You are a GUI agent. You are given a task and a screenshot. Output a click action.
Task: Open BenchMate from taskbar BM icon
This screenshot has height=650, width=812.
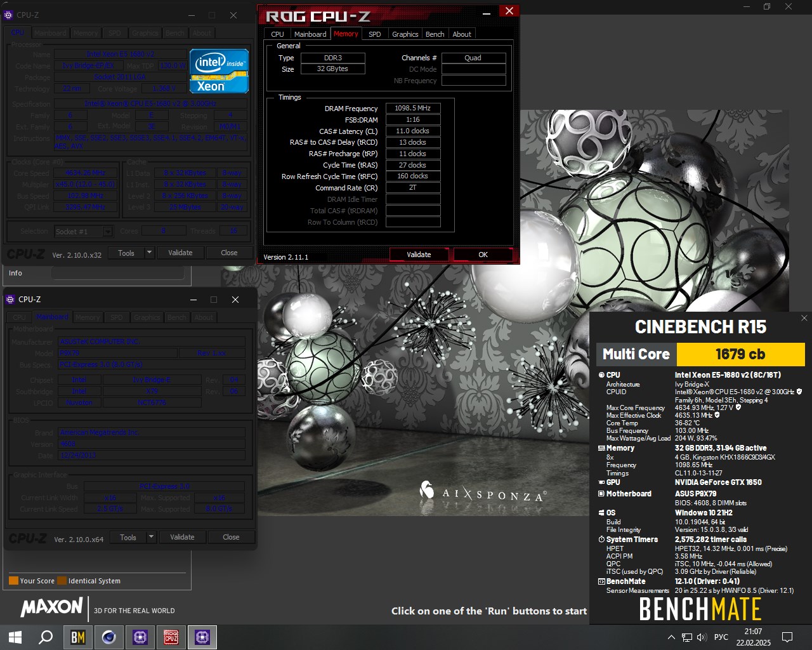click(78, 637)
